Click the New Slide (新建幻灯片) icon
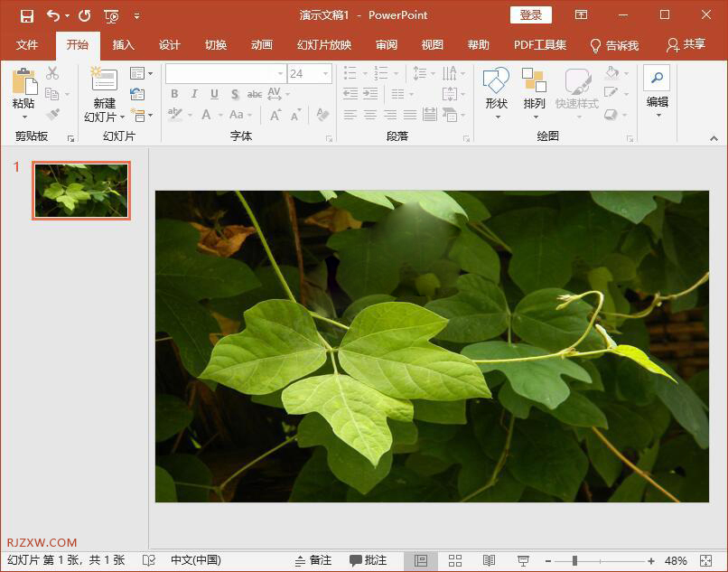This screenshot has width=728, height=572. [105, 80]
